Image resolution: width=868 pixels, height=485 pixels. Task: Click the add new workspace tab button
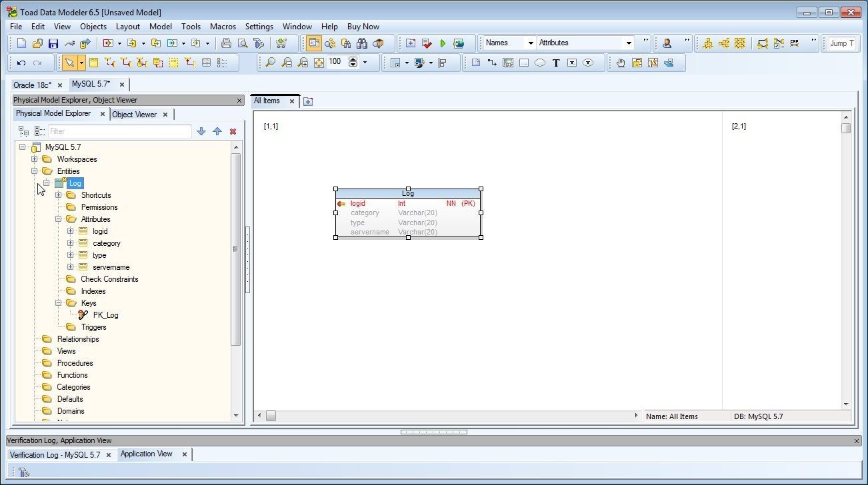click(x=307, y=101)
